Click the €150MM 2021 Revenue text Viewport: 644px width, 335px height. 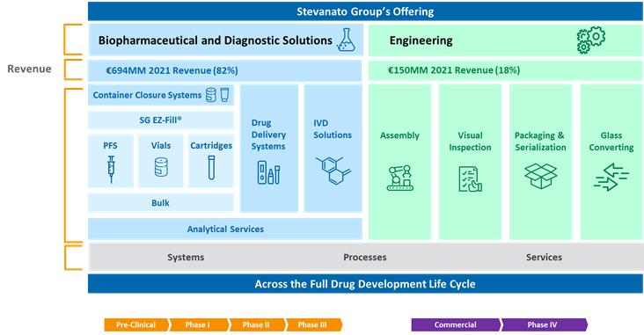pos(454,69)
